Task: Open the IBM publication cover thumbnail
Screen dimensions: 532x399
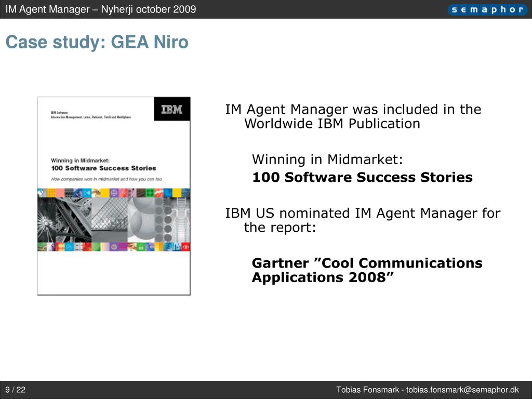Action: [114, 196]
